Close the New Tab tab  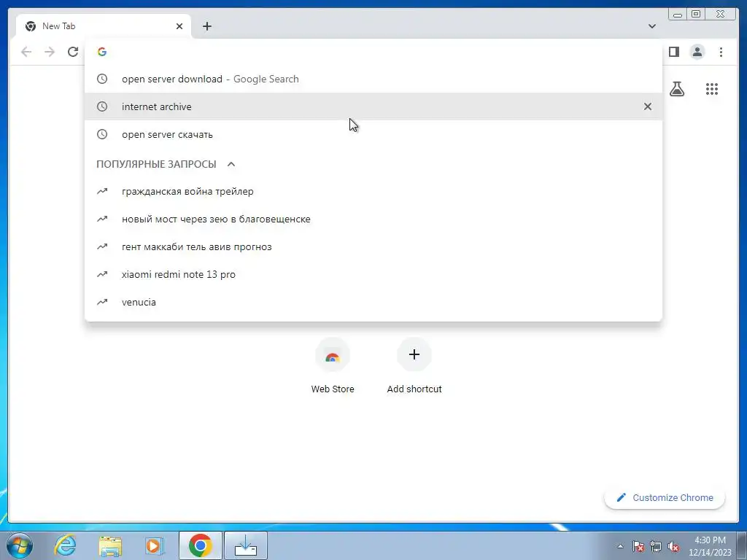(179, 26)
